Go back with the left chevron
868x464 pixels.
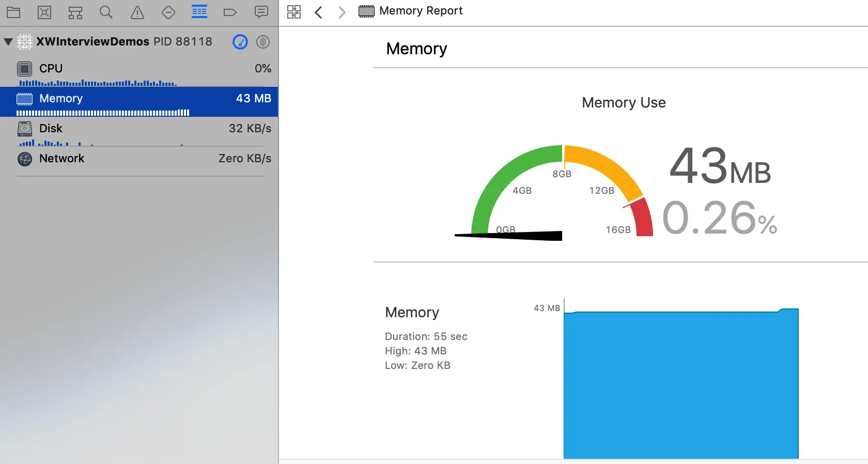(x=319, y=12)
